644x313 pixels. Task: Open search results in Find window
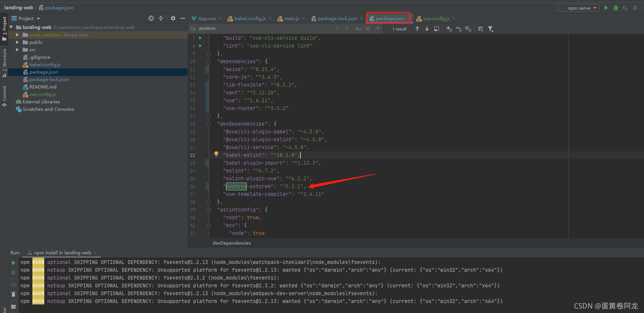pyautogui.click(x=481, y=29)
